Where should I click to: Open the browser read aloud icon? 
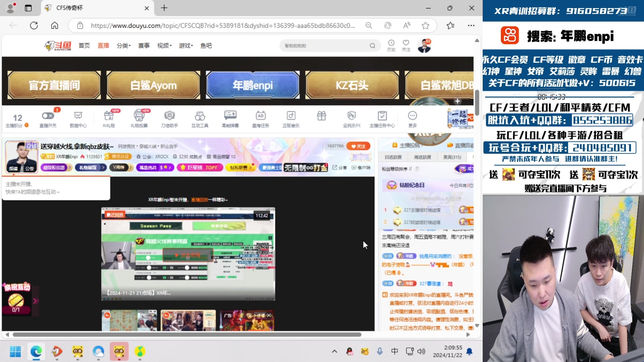click(x=407, y=25)
